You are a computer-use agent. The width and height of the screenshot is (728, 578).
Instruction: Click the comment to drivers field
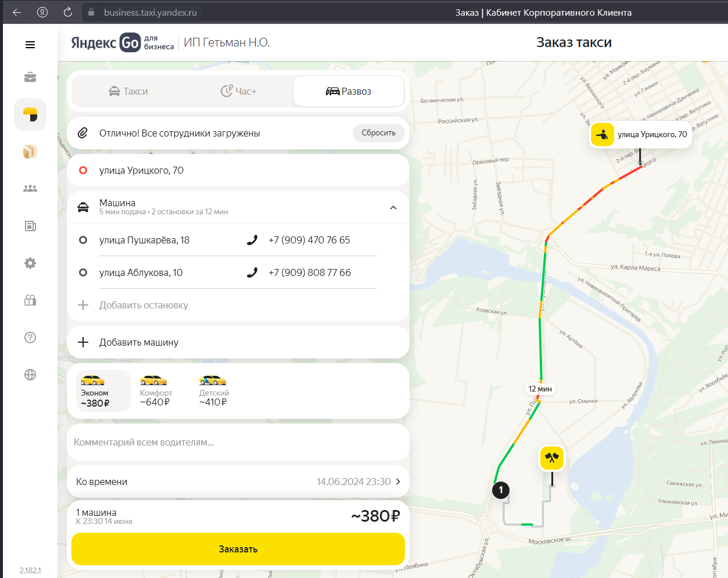[x=238, y=442]
